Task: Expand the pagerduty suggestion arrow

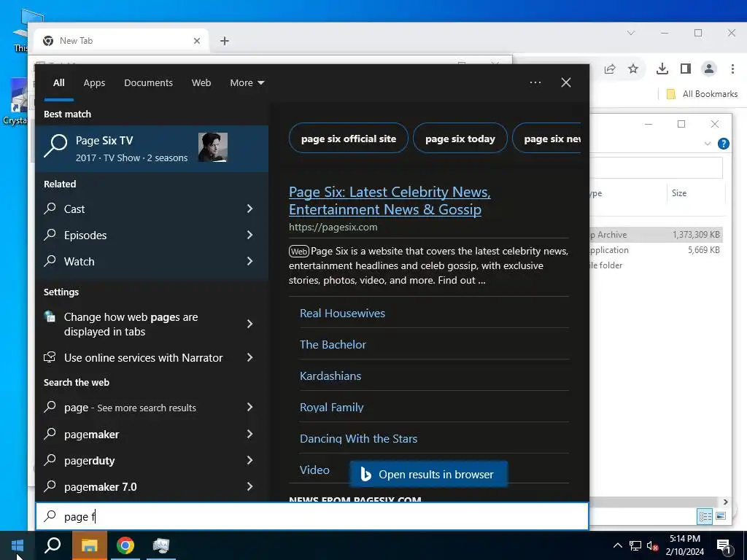Action: tap(249, 460)
